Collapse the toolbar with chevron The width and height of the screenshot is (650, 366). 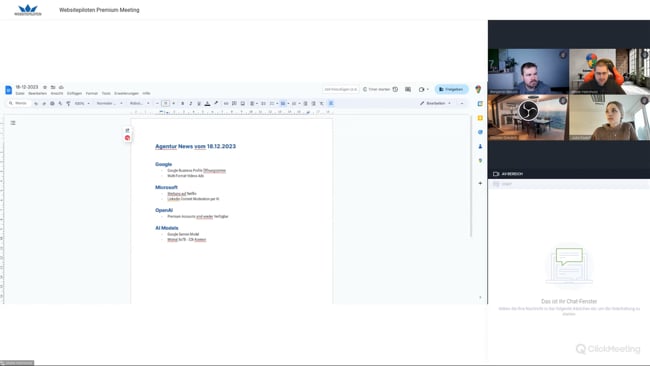click(x=462, y=103)
